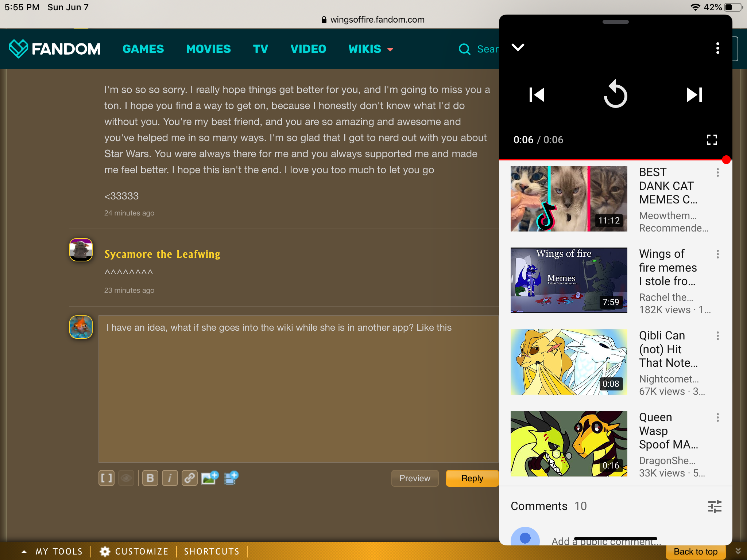The image size is (747, 560).
Task: Add a photo to the reply
Action: (x=210, y=478)
